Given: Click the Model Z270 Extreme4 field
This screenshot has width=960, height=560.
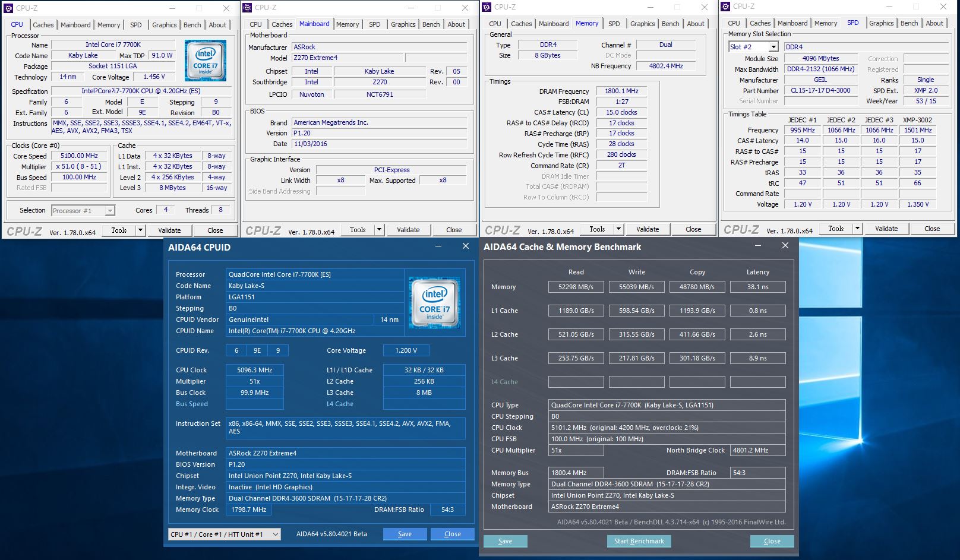Looking at the screenshot, I should click(x=348, y=58).
